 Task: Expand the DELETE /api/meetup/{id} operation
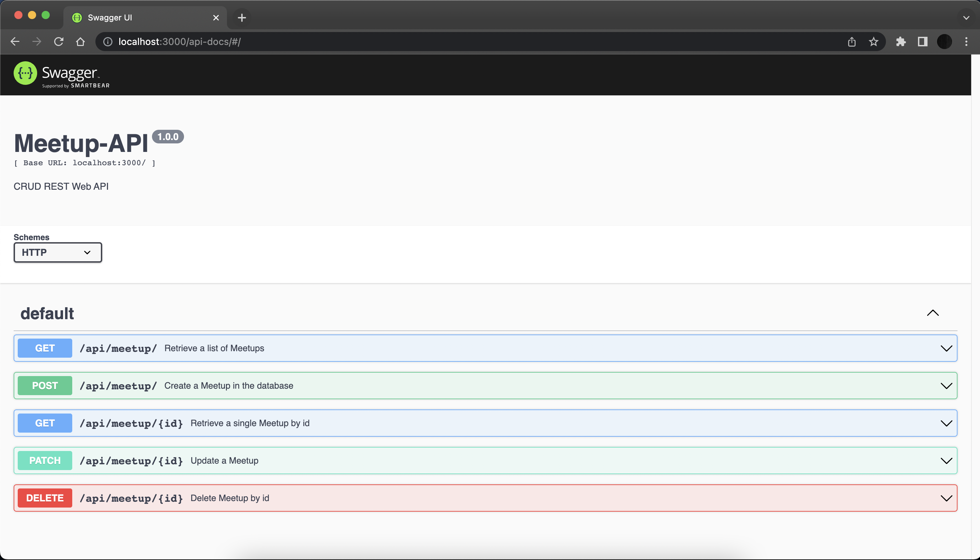946,498
